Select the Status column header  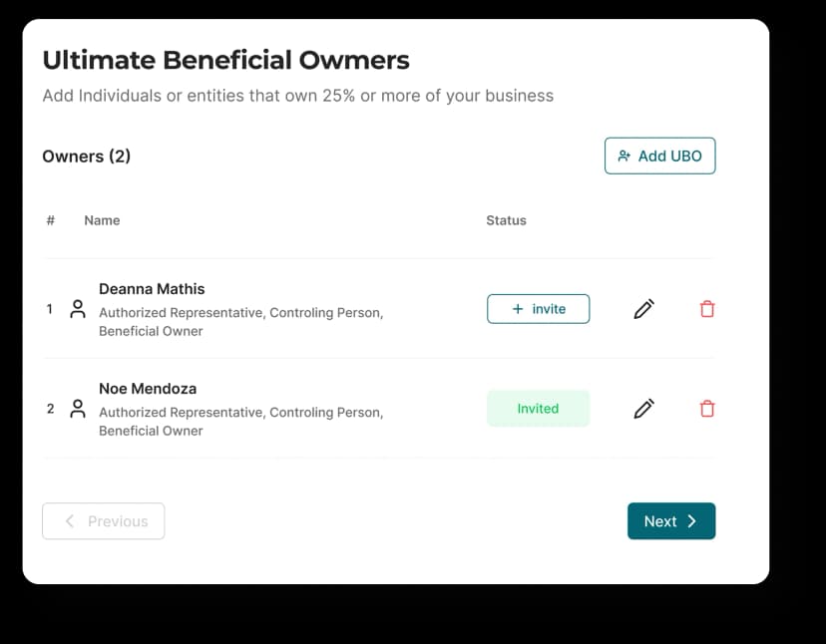[x=506, y=220]
